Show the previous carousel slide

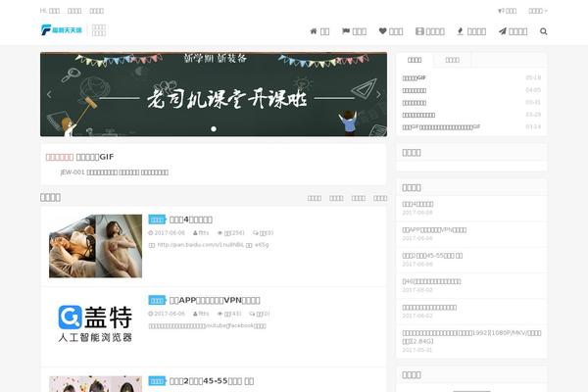tap(49, 94)
